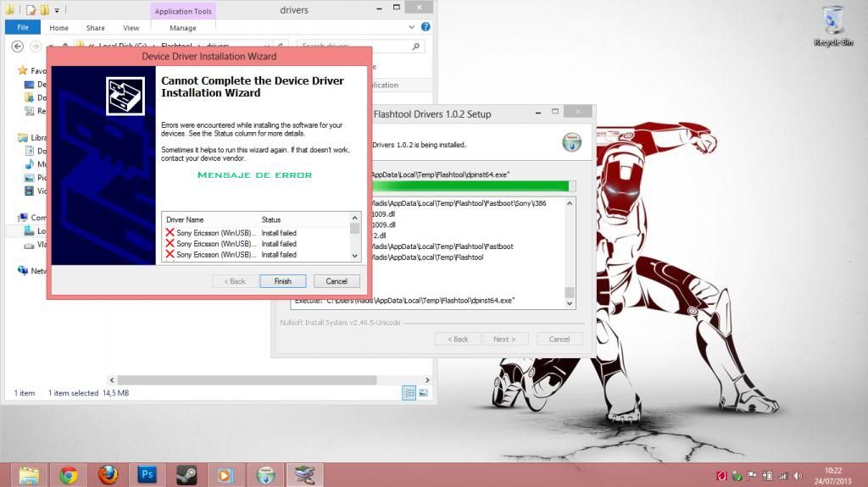The image size is (868, 487).
Task: Click the Flashtool log scroll-down arrow
Action: pyautogui.click(x=570, y=303)
